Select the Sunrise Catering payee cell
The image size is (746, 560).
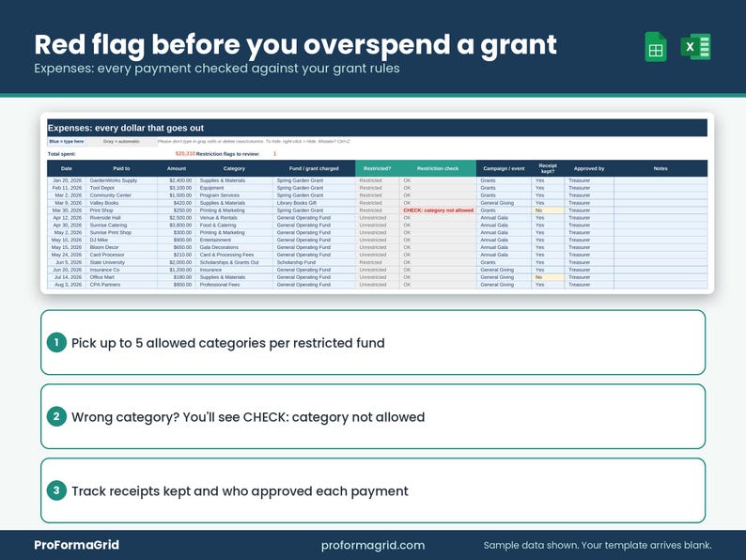tap(121, 226)
